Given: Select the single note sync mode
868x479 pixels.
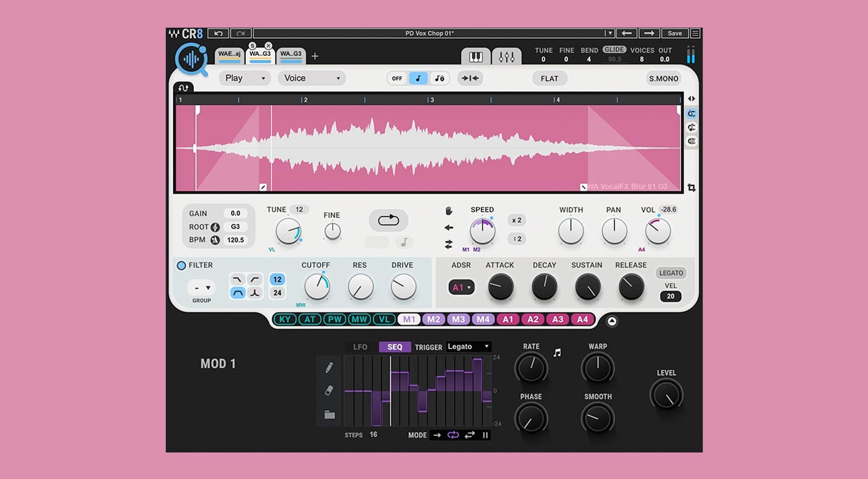Looking at the screenshot, I should [x=418, y=78].
